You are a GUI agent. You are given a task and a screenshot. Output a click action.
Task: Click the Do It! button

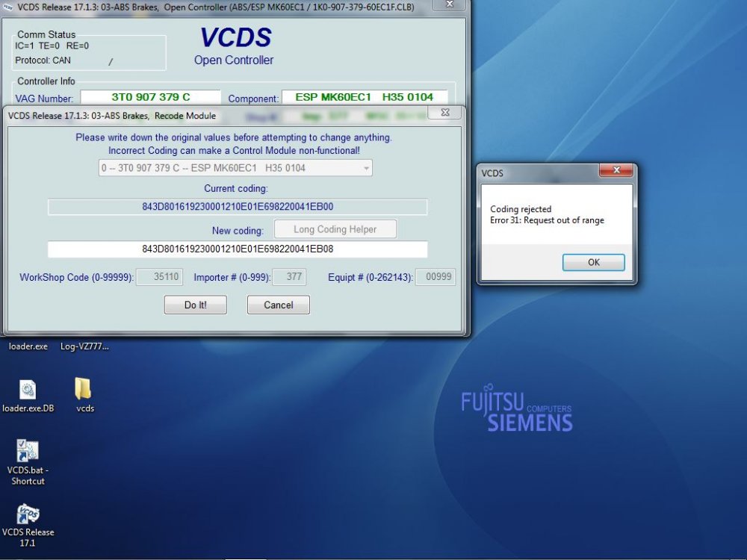tap(195, 305)
